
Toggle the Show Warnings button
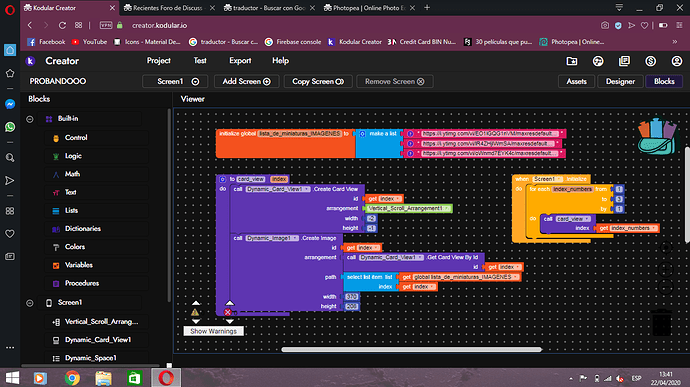tap(213, 331)
